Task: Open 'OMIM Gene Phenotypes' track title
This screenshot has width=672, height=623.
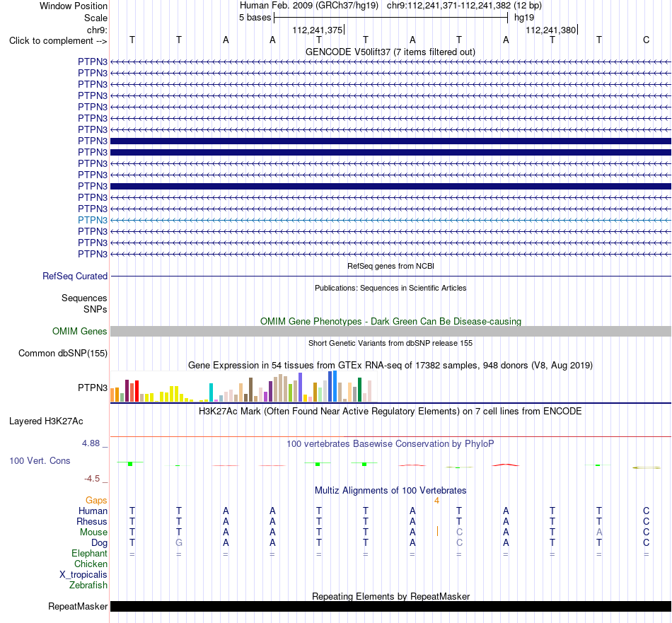Action: [390, 321]
